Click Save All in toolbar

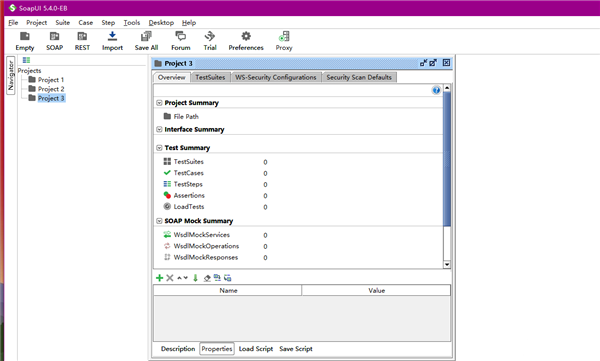146,41
